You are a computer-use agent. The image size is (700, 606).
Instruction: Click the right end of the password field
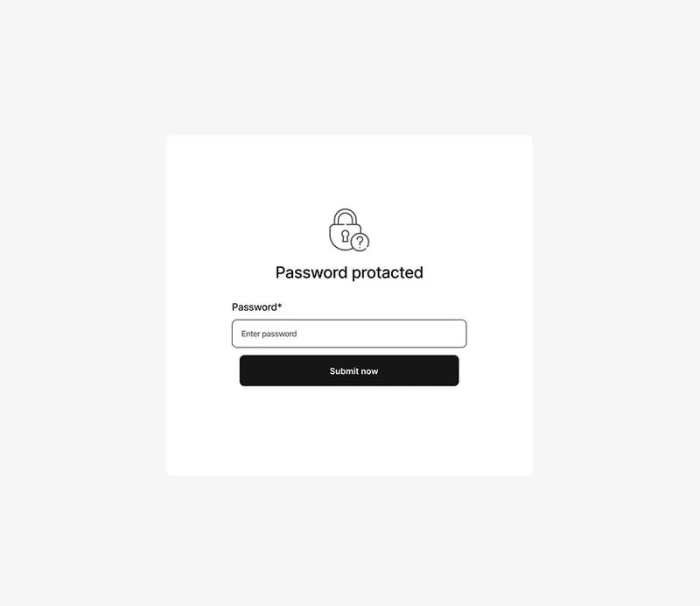(x=455, y=334)
